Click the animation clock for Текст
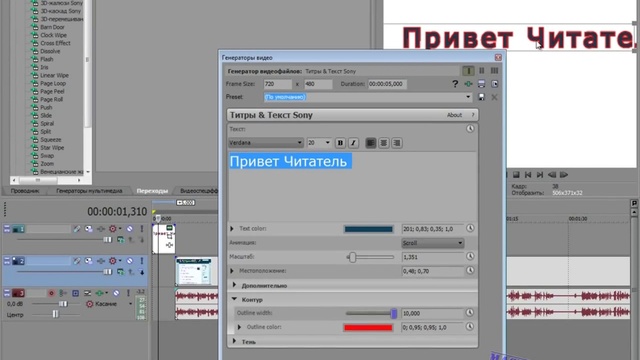 470,129
